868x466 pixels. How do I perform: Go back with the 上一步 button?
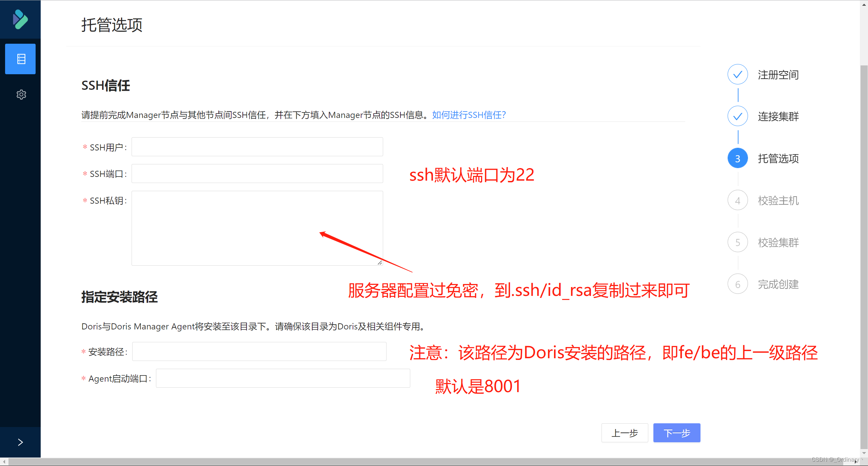[x=625, y=433]
